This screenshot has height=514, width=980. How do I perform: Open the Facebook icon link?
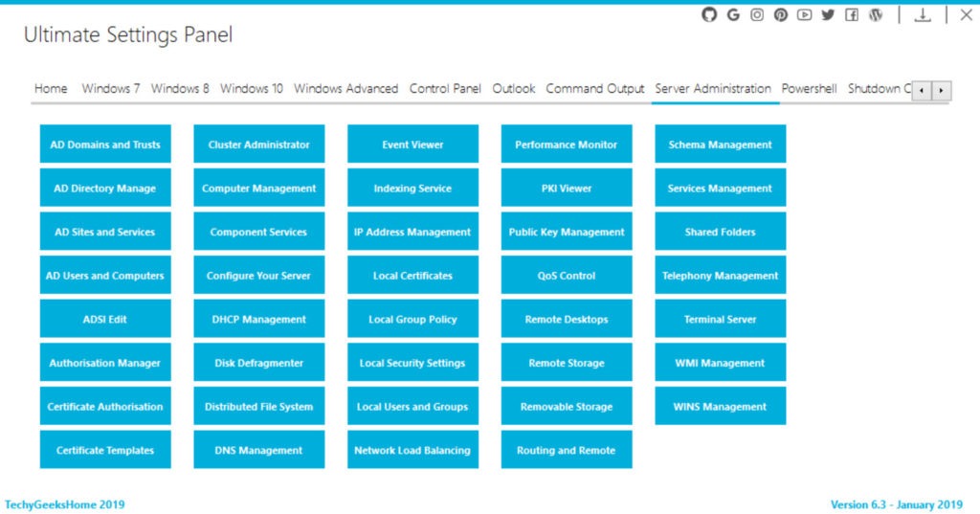click(x=852, y=14)
